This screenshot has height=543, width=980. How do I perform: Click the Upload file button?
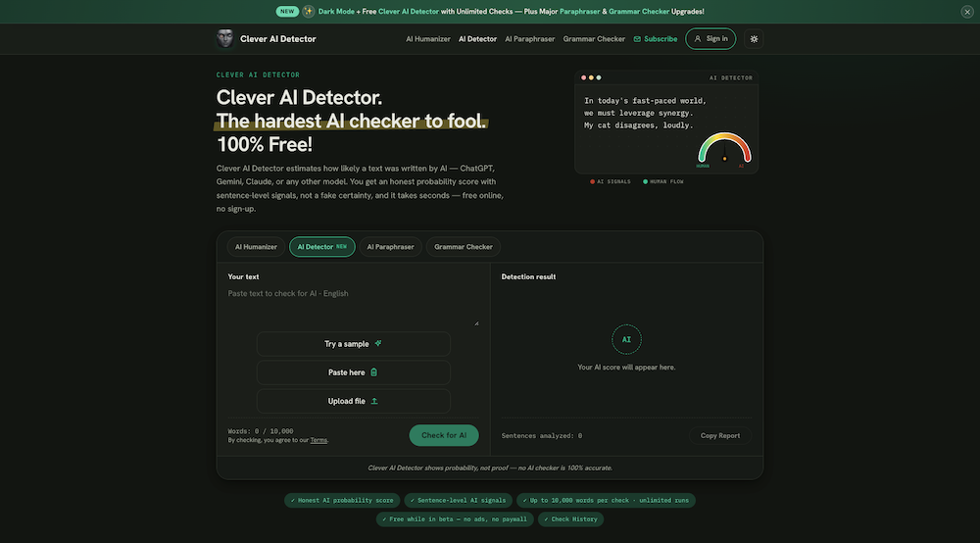353,401
